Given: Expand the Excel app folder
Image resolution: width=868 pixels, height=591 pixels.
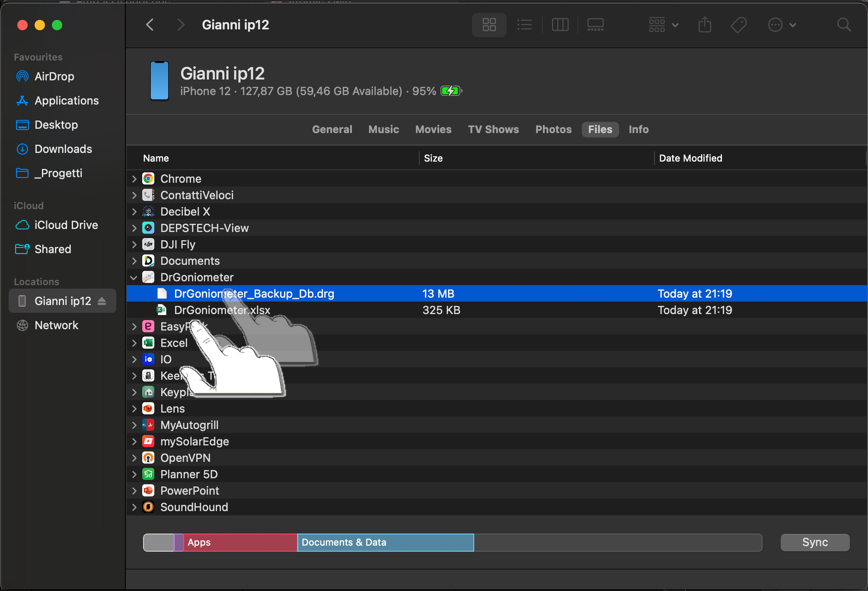Looking at the screenshot, I should pos(134,343).
